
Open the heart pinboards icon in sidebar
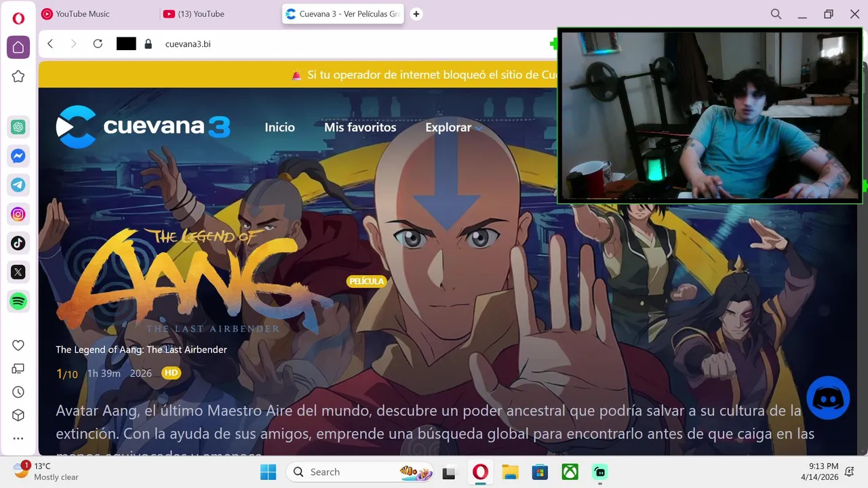(18, 345)
